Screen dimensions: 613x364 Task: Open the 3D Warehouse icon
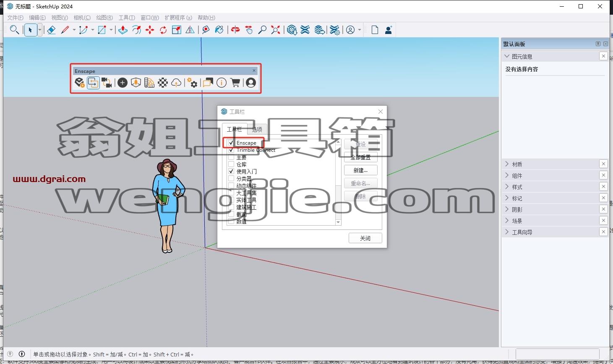[x=292, y=30]
